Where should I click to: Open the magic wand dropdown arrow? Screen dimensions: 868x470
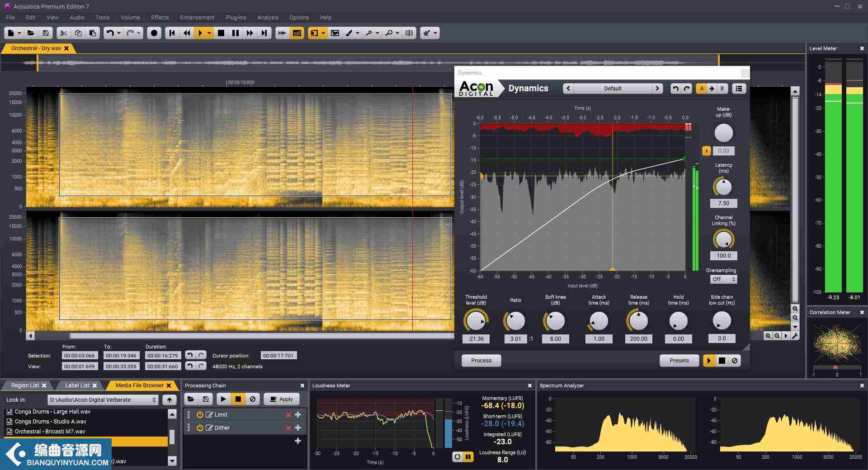click(x=377, y=33)
